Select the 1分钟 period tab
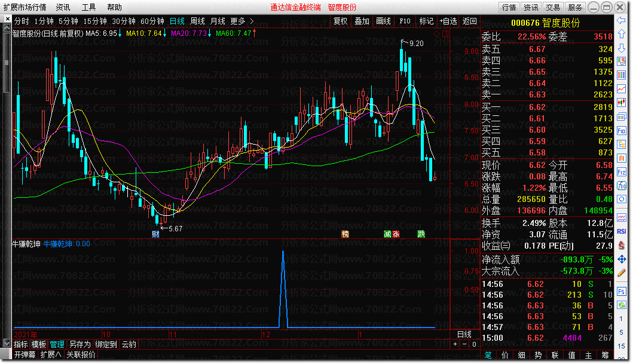Viewport: 633px width, 364px height. pos(44,21)
